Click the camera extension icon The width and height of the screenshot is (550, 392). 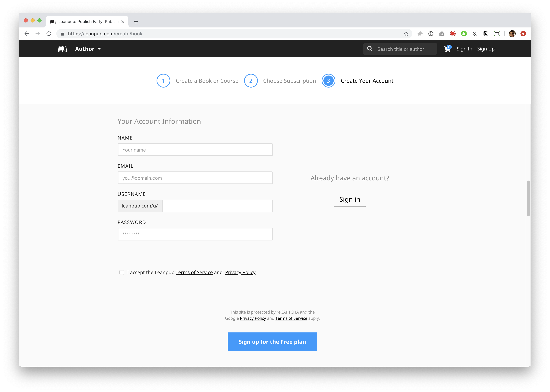[x=442, y=34]
